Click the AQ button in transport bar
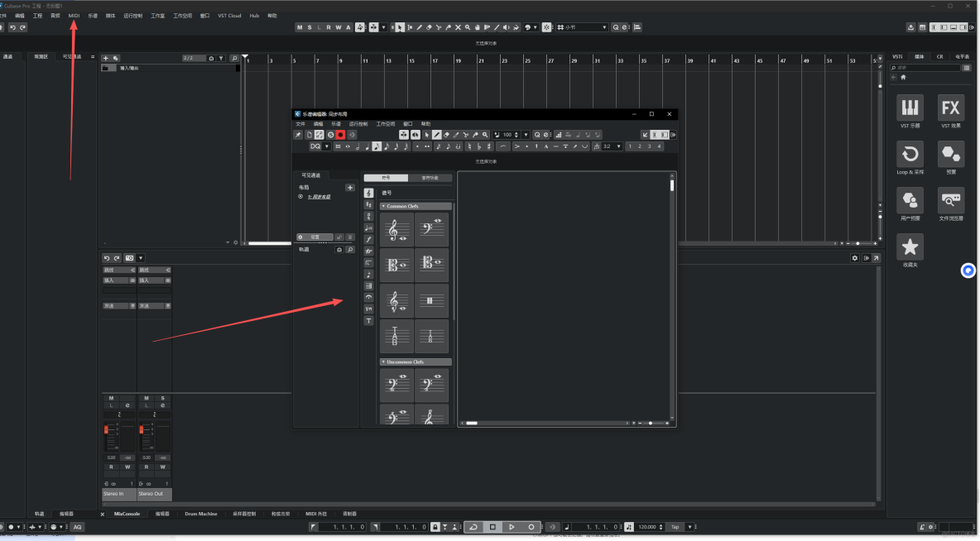The width and height of the screenshot is (980, 541). click(x=77, y=527)
